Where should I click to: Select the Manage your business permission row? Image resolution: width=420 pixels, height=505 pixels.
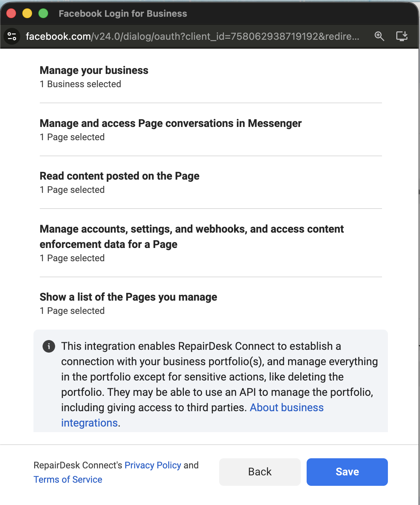point(211,77)
